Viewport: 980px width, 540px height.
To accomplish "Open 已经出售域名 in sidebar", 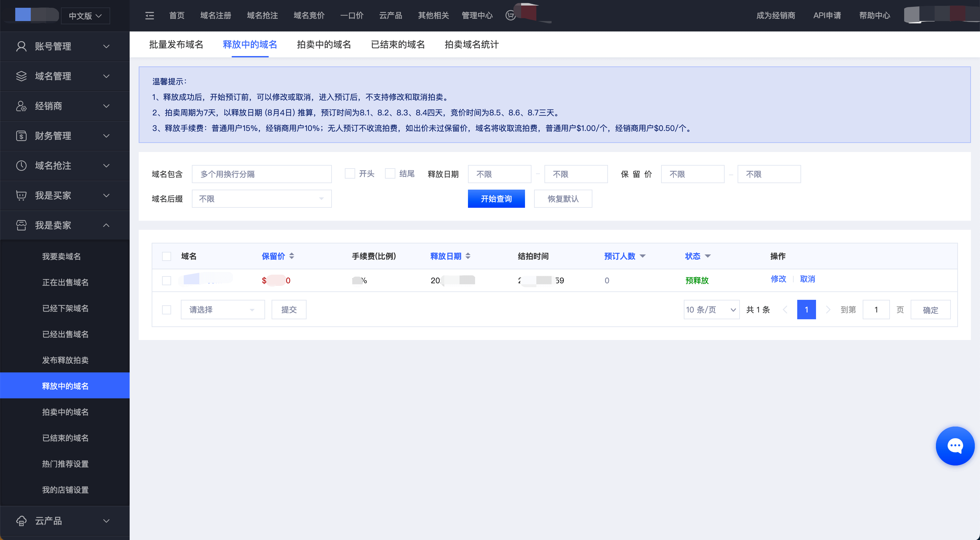I will [x=65, y=334].
